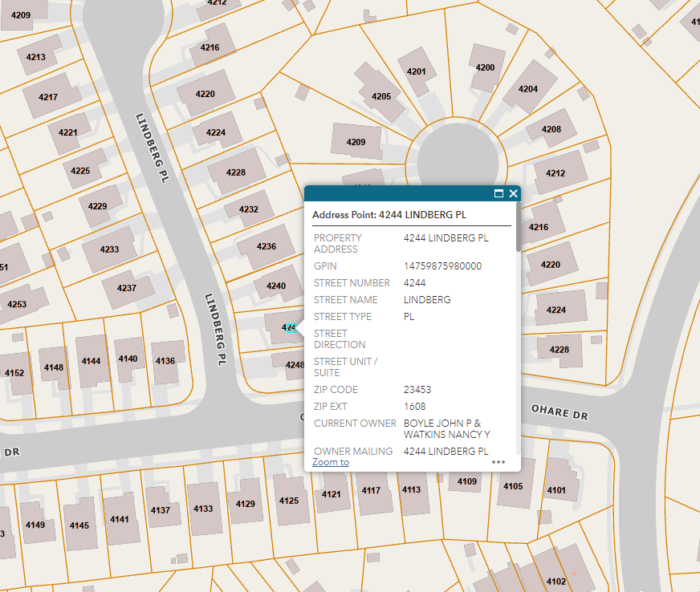700x592 pixels.
Task: Select the building labeled 4236
Action: pyautogui.click(x=266, y=246)
